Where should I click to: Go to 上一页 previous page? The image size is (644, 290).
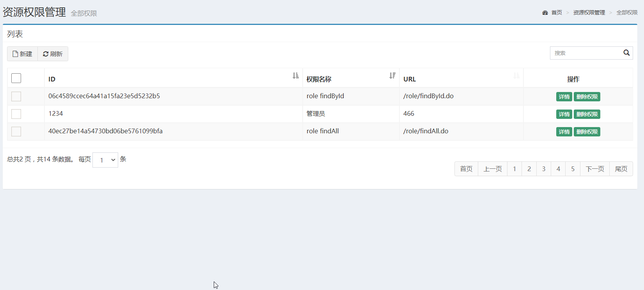[x=493, y=169]
